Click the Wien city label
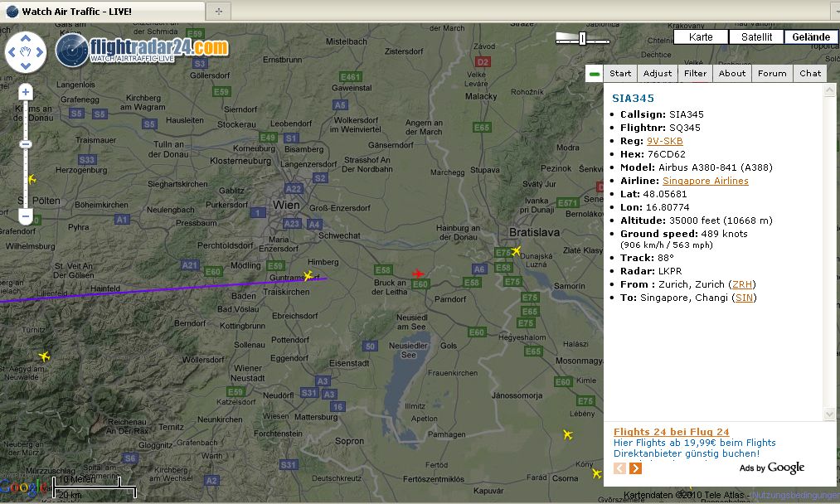Image resolution: width=840 pixels, height=504 pixels. pos(286,205)
